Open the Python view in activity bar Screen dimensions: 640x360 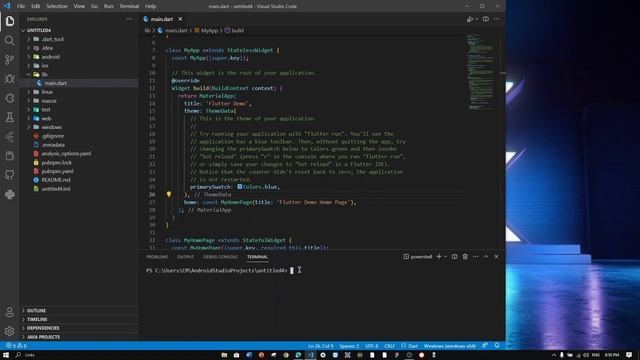click(10, 195)
